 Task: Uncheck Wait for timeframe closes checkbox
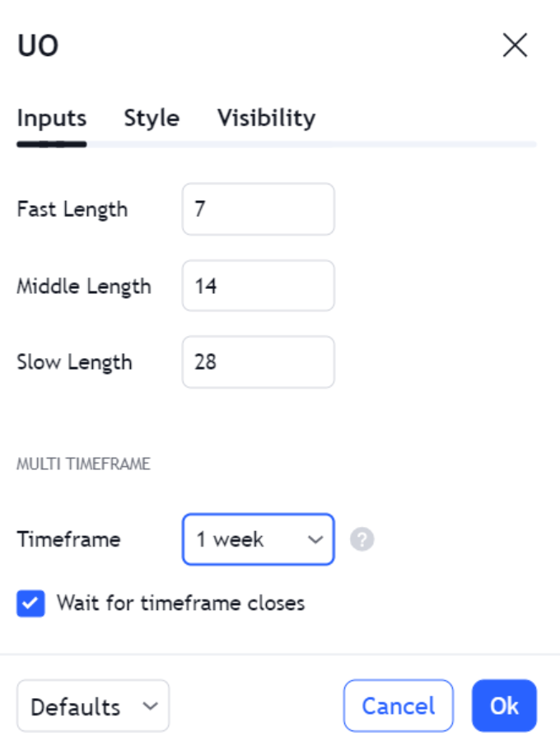tap(30, 604)
